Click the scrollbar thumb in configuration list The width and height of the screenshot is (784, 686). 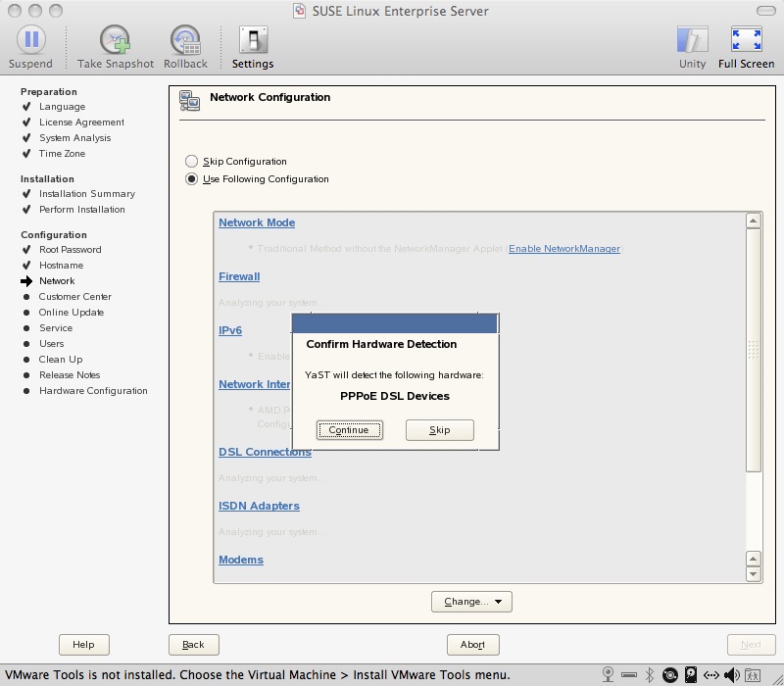pyautogui.click(x=754, y=350)
